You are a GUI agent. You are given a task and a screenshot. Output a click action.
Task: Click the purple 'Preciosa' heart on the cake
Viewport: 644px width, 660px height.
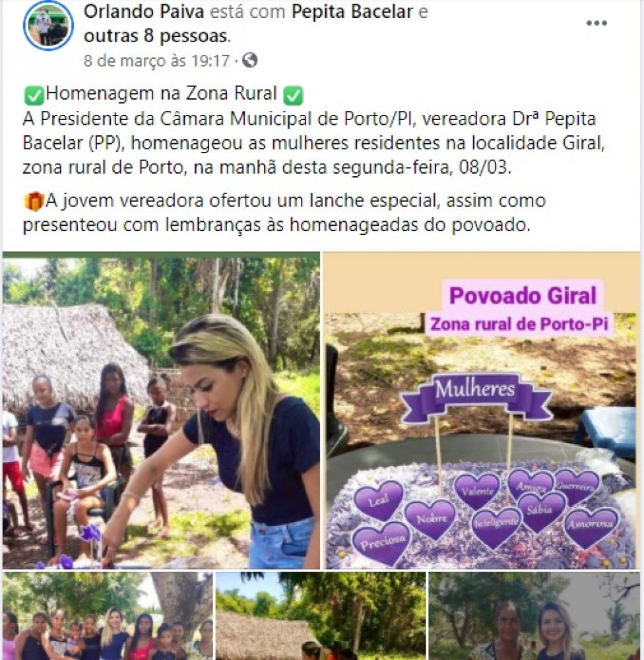[382, 542]
